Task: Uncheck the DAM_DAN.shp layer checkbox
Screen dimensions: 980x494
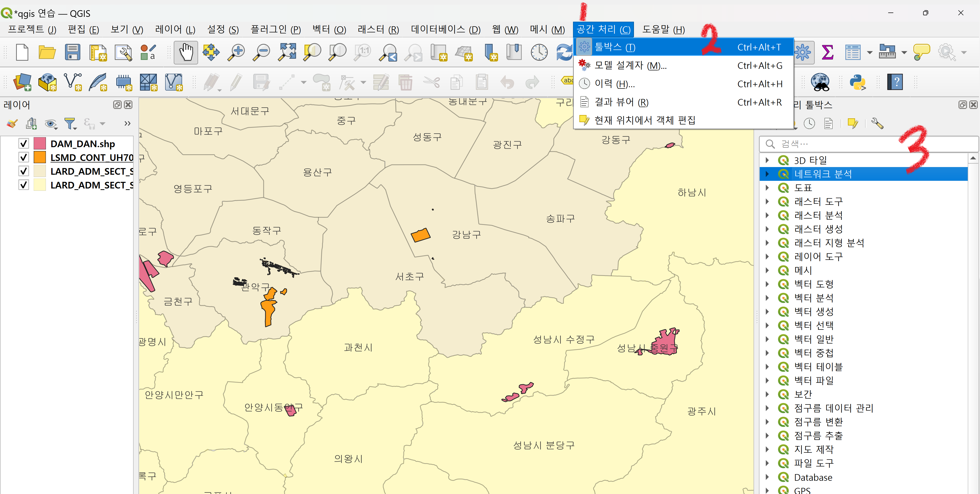Action: click(x=23, y=144)
